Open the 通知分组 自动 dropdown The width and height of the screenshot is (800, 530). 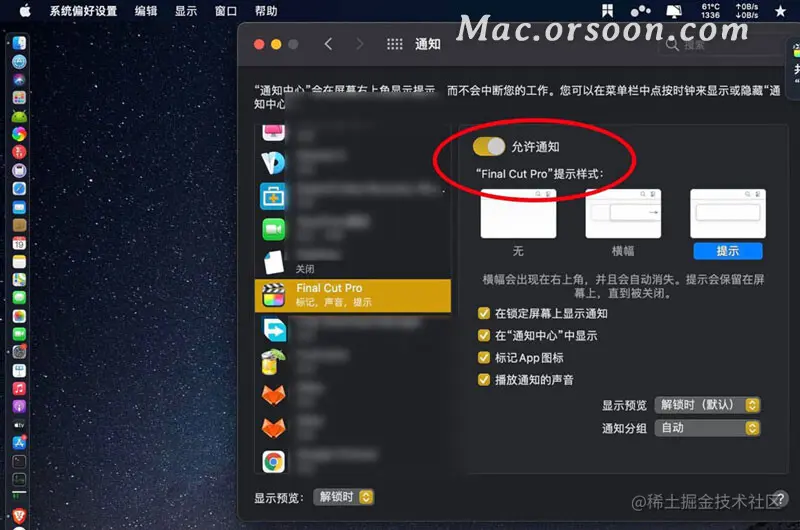pos(708,428)
